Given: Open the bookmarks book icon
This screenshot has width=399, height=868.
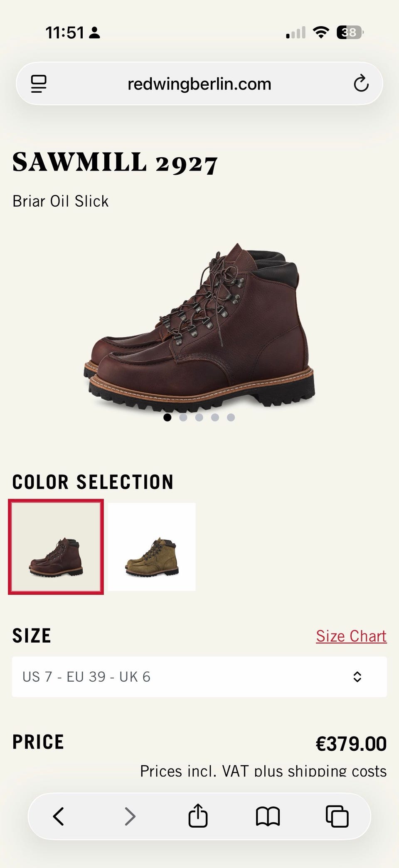Looking at the screenshot, I should coord(268,816).
